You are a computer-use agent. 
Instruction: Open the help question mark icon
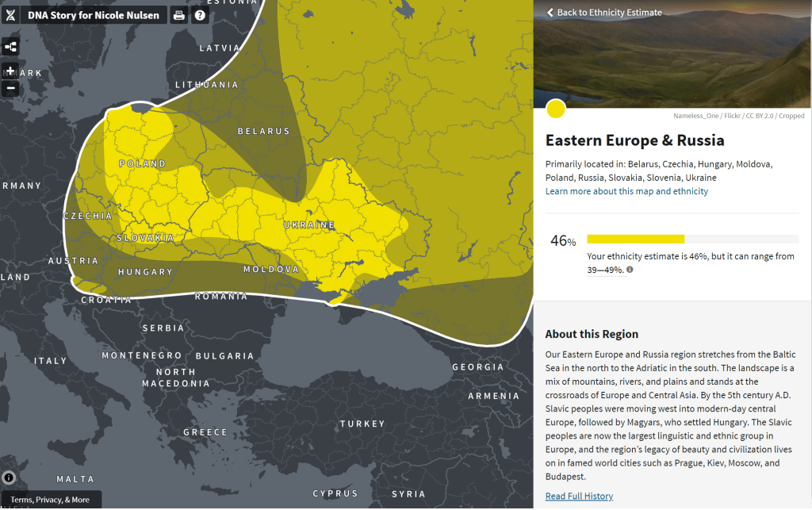coord(200,15)
